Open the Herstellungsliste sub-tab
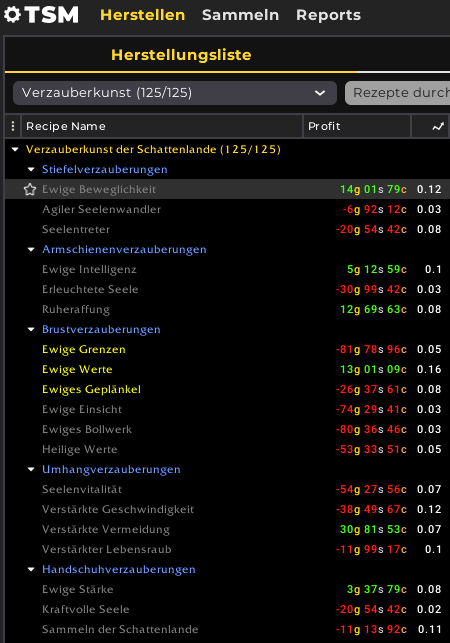 [181, 55]
